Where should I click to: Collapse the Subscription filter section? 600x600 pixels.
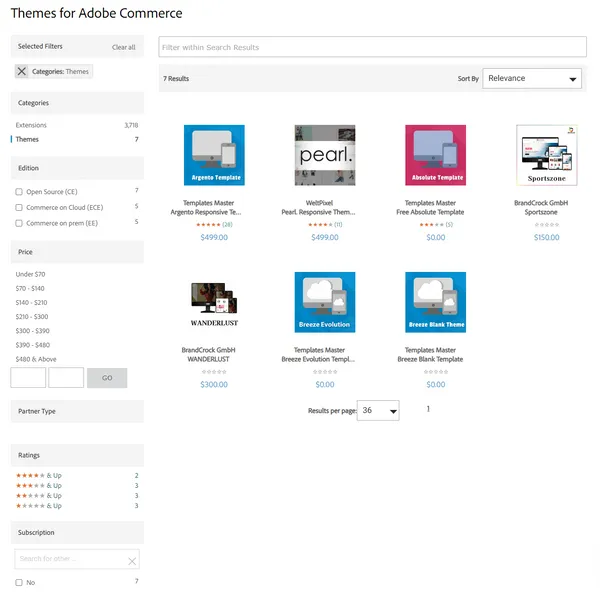[77, 533]
